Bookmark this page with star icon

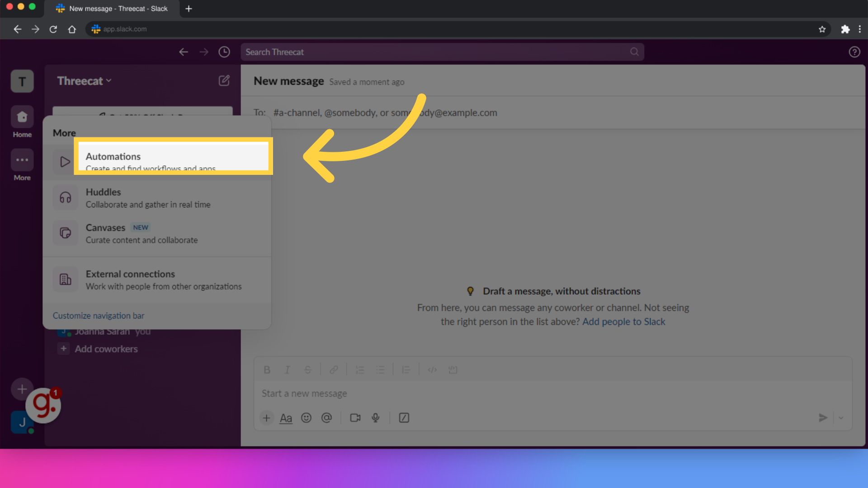tap(822, 29)
